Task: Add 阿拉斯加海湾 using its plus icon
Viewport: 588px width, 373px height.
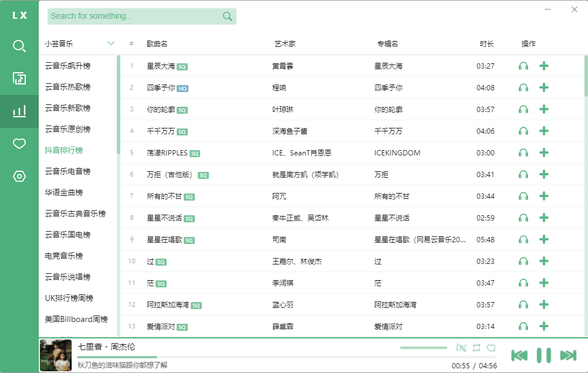Action: (x=545, y=304)
